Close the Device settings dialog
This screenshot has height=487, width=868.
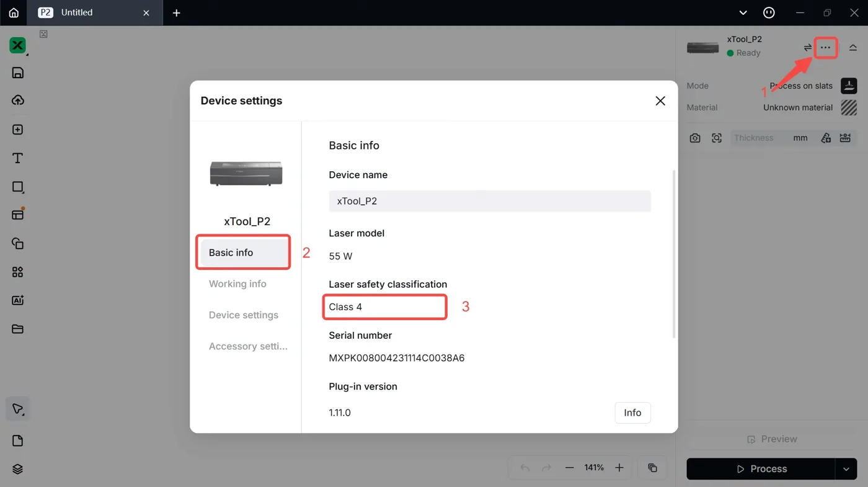(x=660, y=101)
